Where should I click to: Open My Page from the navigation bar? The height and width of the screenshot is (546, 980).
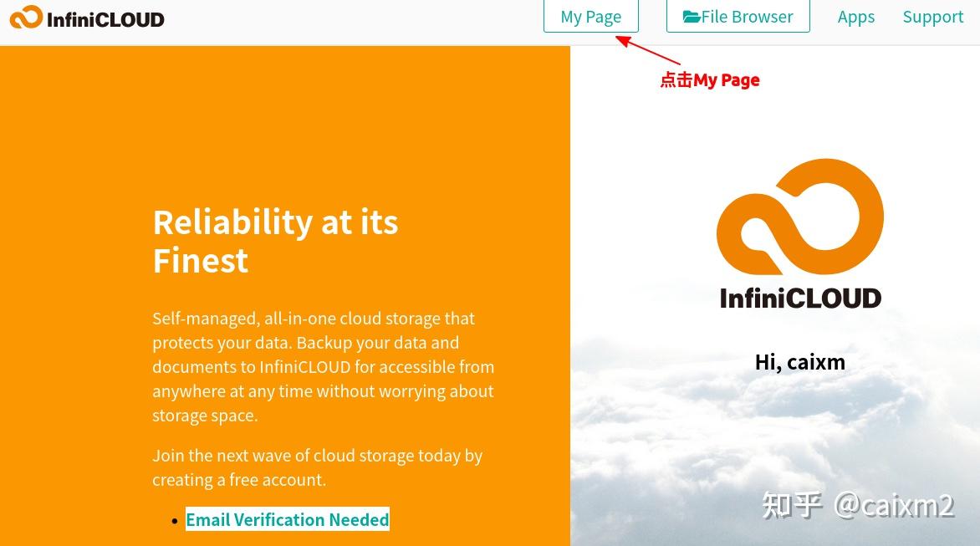590,16
